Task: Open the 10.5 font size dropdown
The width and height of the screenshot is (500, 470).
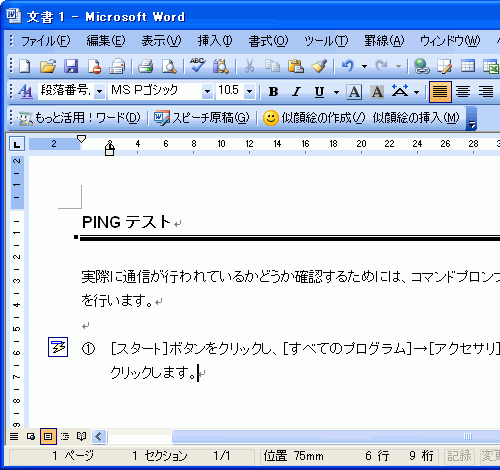Action: [249, 91]
